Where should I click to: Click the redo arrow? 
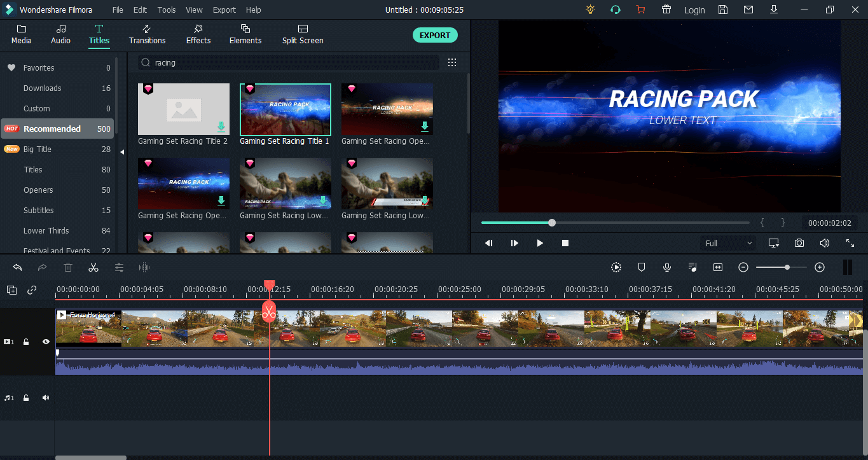pyautogui.click(x=43, y=267)
